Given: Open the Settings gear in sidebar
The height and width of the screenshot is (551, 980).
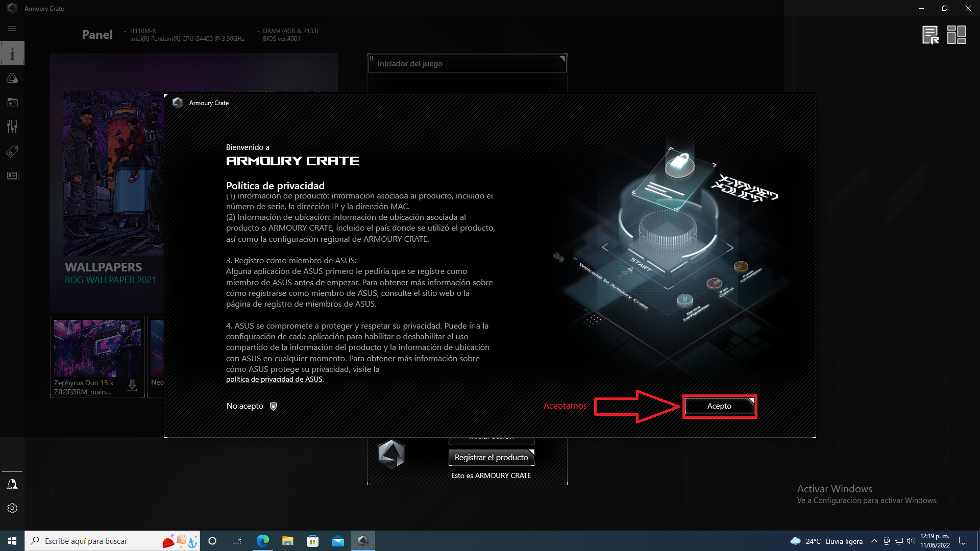Looking at the screenshot, I should pyautogui.click(x=12, y=508).
